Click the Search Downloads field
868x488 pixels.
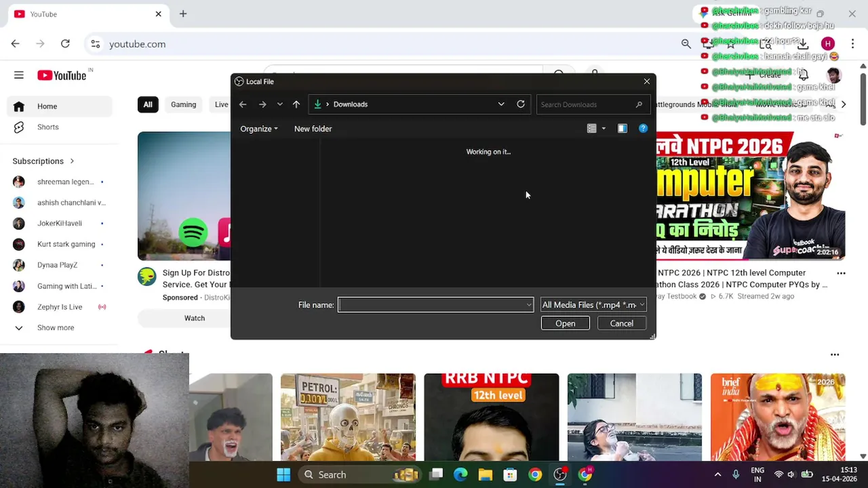pyautogui.click(x=592, y=104)
